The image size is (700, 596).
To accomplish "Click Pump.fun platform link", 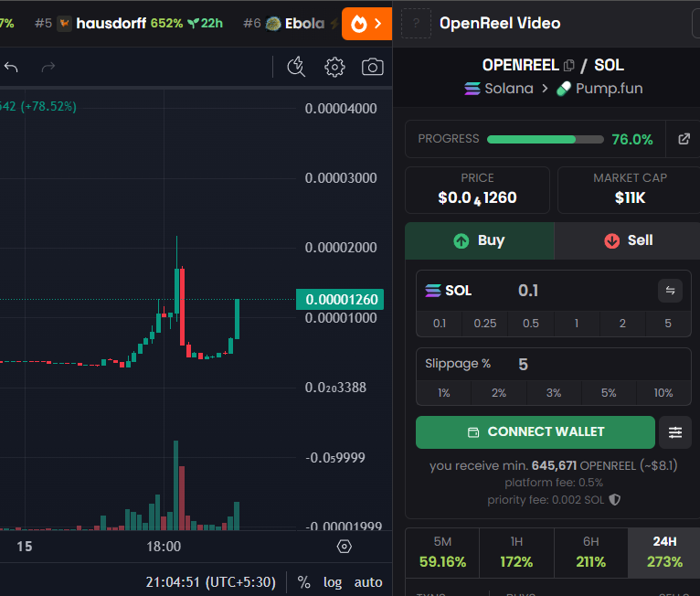I will click(x=599, y=89).
